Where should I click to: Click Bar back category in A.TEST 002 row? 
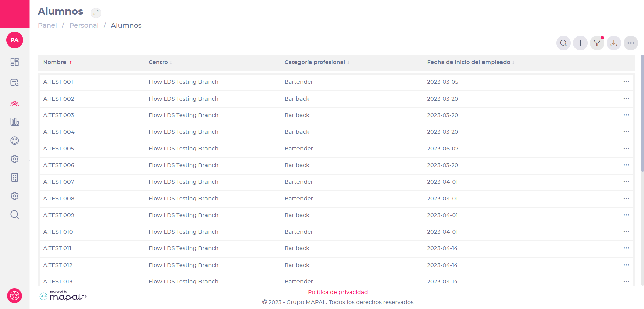tap(297, 99)
